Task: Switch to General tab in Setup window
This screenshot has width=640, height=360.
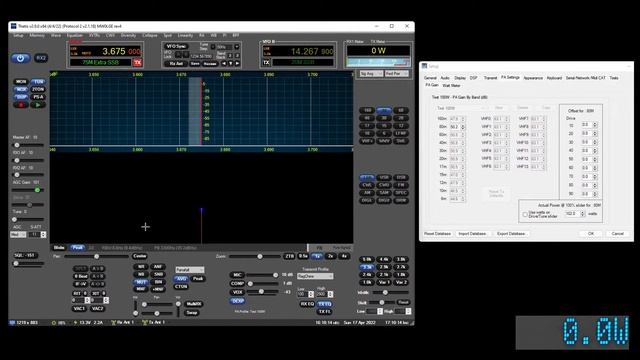Action: [x=430, y=78]
